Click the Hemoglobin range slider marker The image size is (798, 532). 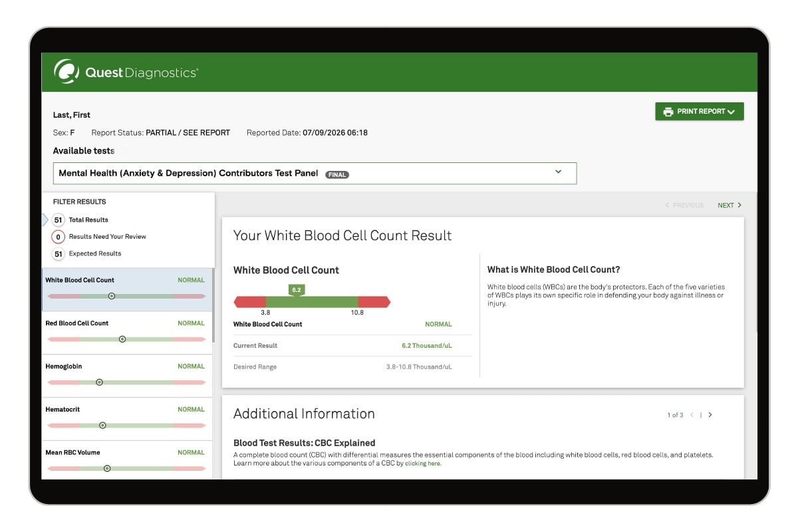99,382
